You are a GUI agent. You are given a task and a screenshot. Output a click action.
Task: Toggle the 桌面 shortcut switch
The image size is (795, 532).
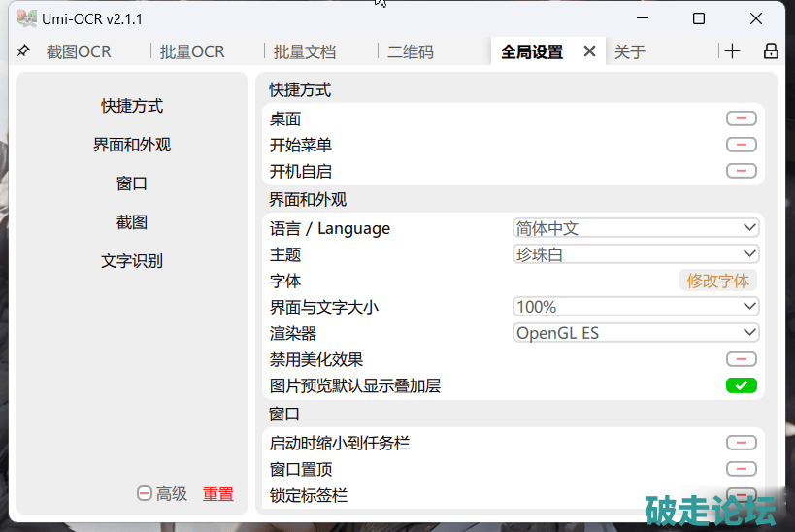coord(741,118)
